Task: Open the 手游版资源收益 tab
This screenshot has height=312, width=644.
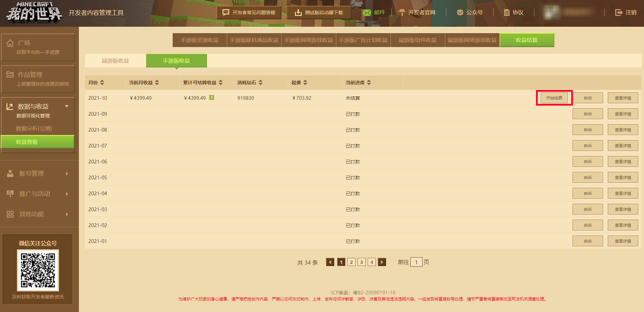Action: coord(199,40)
